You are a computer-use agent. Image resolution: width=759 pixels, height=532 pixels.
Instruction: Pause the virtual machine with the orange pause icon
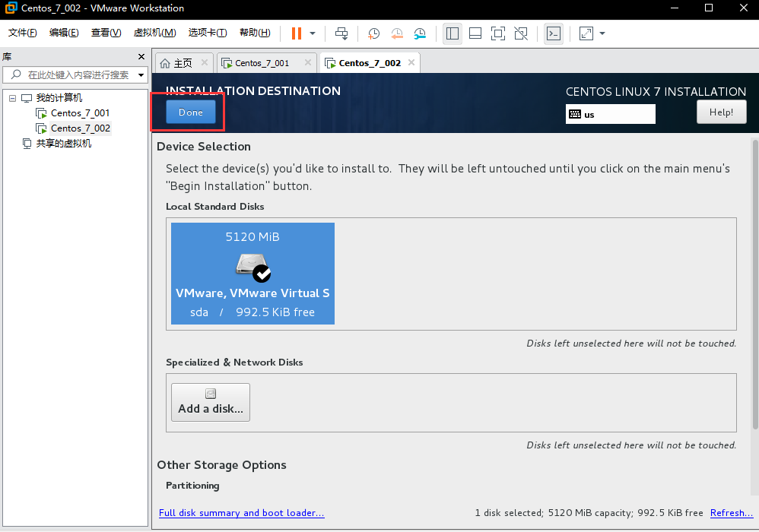click(297, 33)
